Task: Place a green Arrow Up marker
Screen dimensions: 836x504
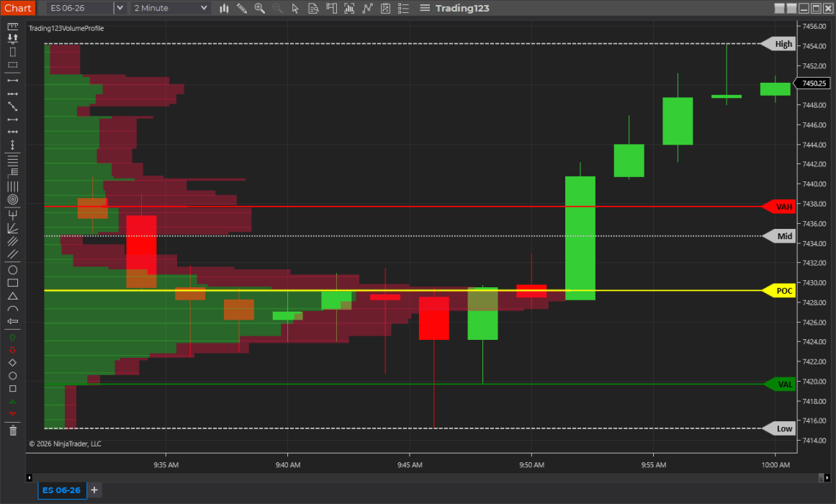Action: pos(13,337)
